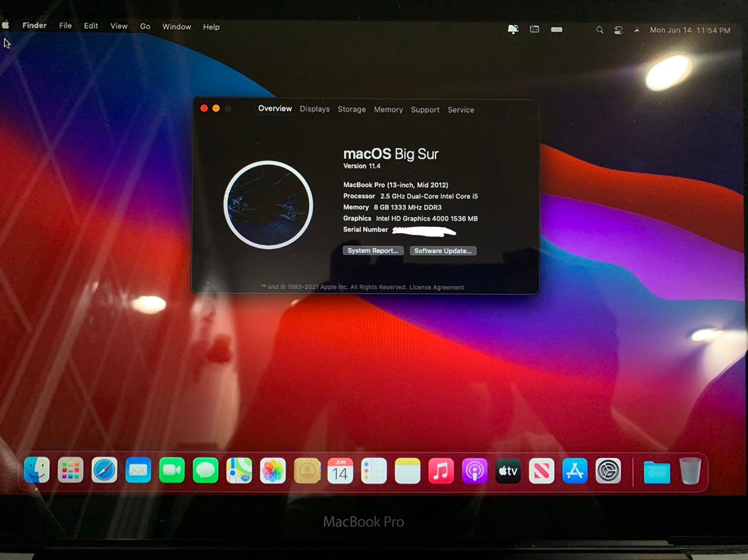Click the Software Update... button

[443, 250]
